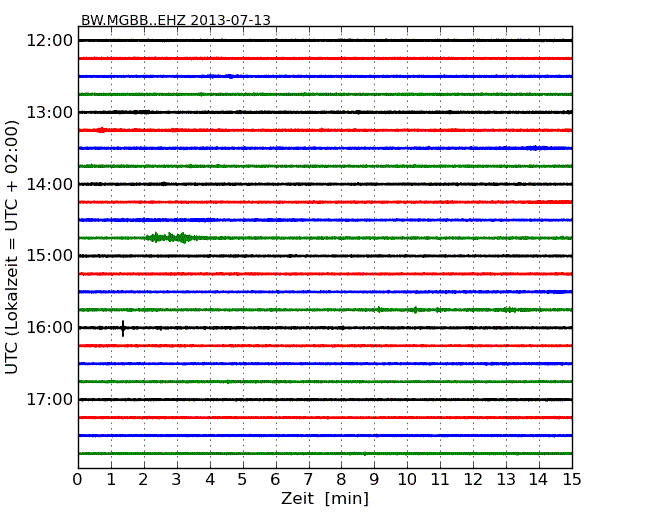Image resolution: width=650 pixels, height=520 pixels.
Task: Click the large green burst before 15:00
Action: 171,238
